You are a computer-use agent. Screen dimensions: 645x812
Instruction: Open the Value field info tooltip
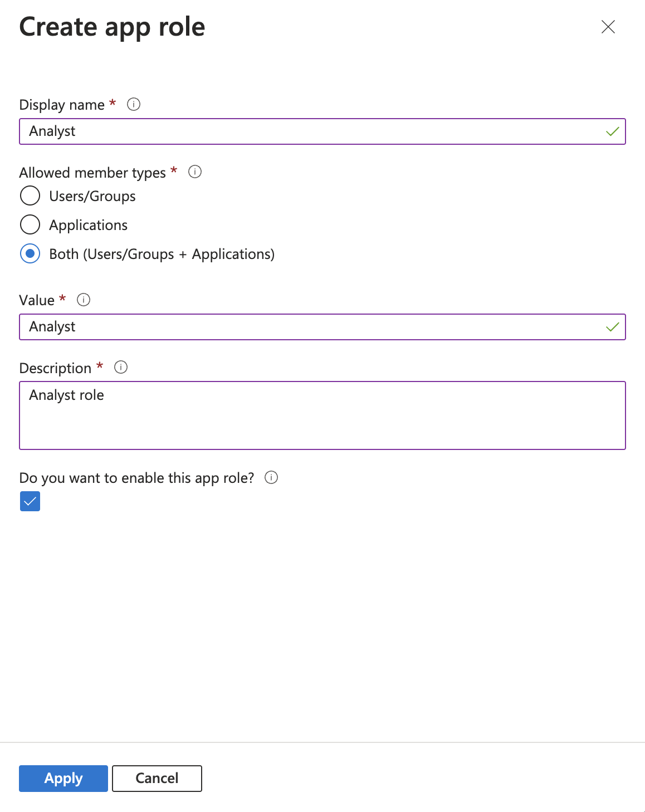pos(84,300)
